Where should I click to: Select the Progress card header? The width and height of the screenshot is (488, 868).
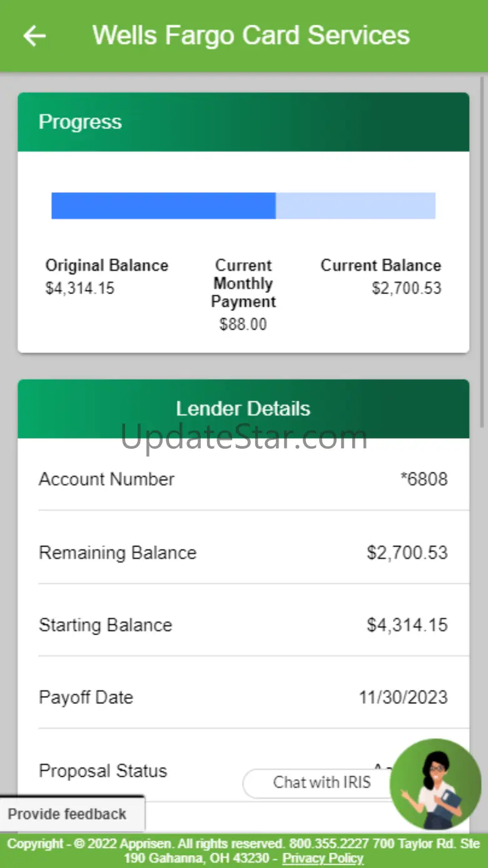[x=243, y=122]
